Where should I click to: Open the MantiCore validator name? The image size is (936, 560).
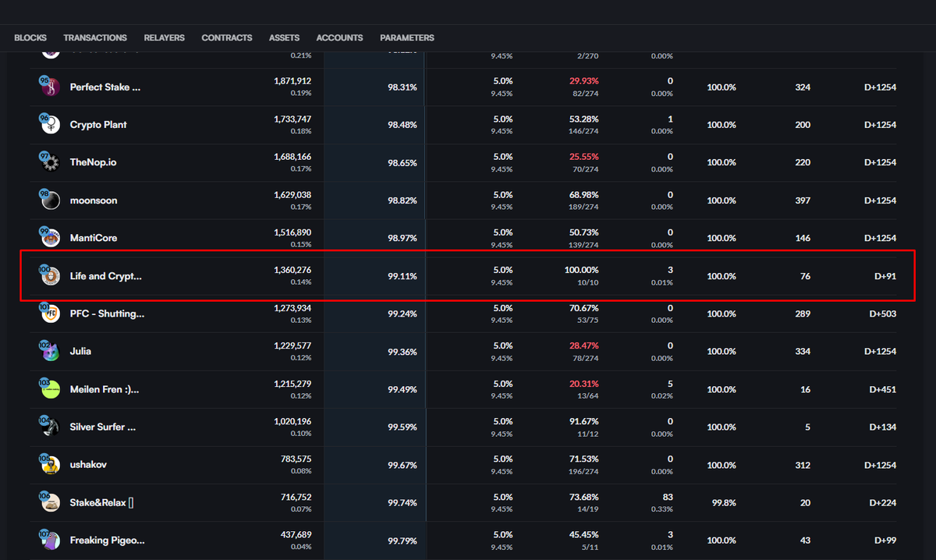click(x=94, y=238)
